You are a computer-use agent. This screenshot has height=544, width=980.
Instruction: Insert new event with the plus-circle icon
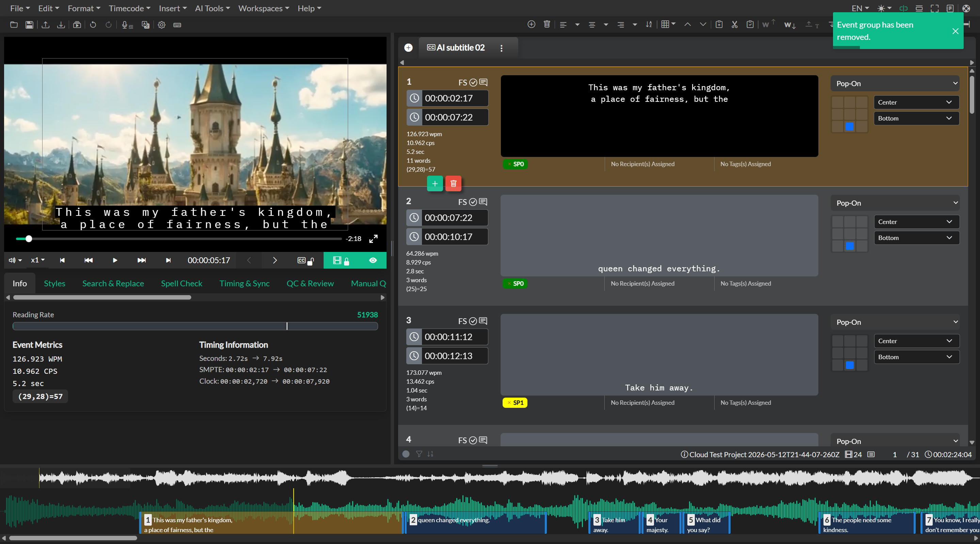(x=532, y=25)
